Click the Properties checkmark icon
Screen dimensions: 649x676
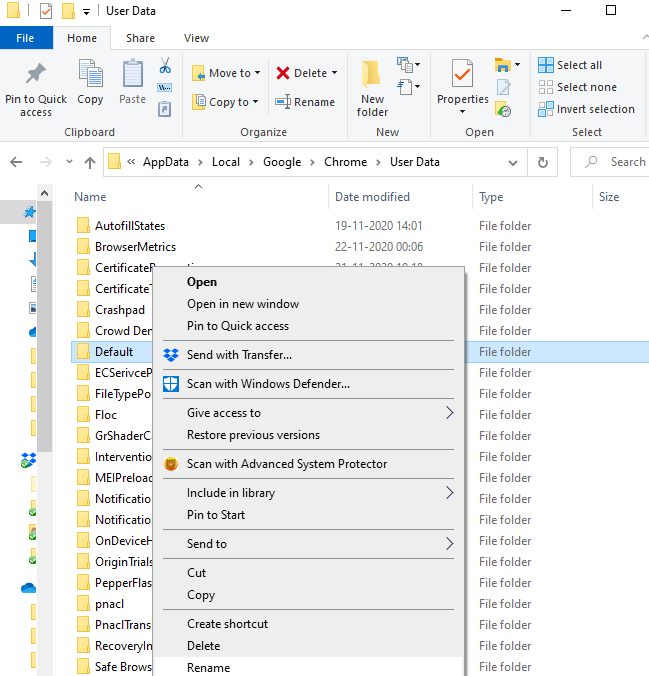[x=462, y=74]
